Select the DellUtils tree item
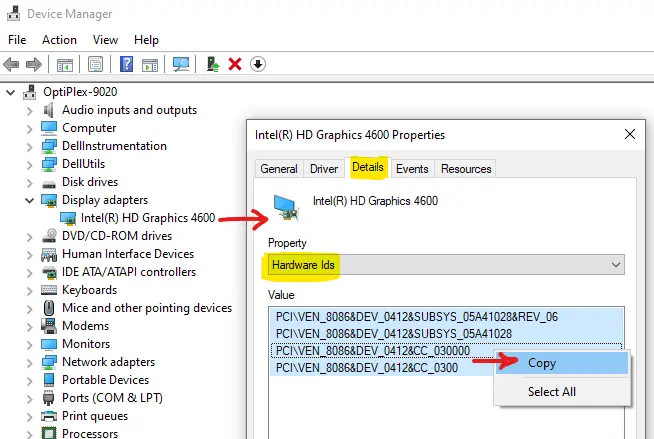The width and height of the screenshot is (654, 439). coord(83,164)
